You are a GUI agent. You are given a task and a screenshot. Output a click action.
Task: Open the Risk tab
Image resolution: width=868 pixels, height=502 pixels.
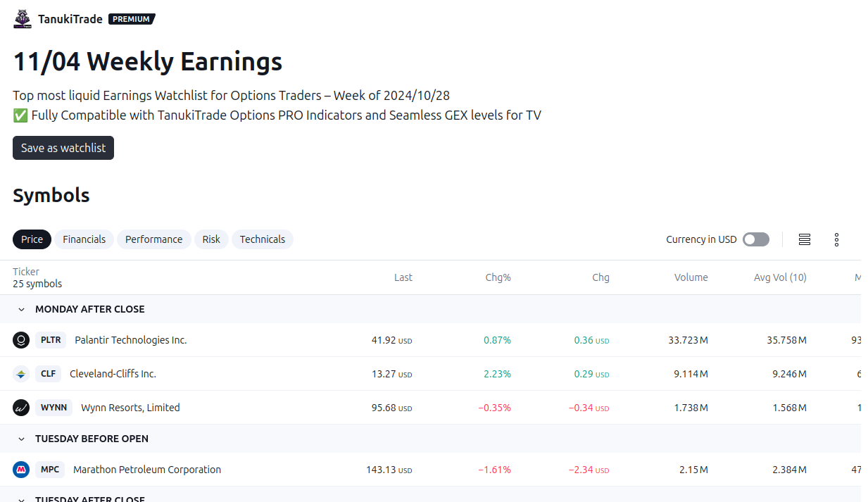tap(211, 239)
